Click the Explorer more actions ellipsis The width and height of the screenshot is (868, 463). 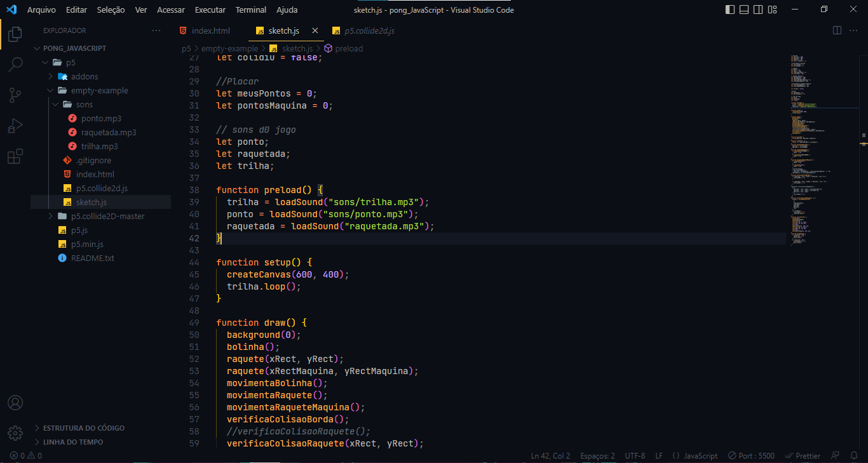[x=157, y=30]
